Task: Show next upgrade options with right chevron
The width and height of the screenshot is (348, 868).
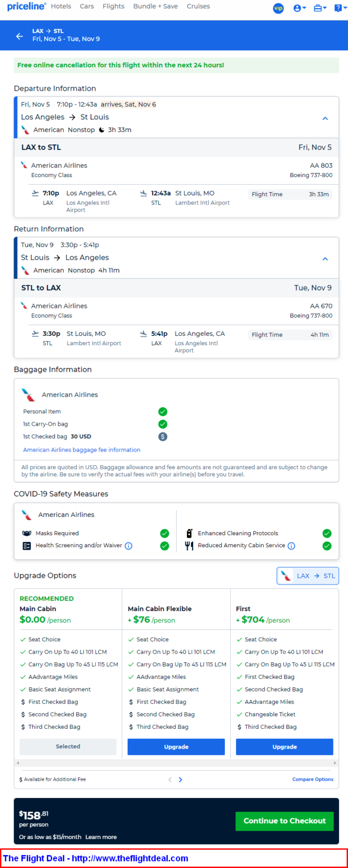Action: [180, 779]
